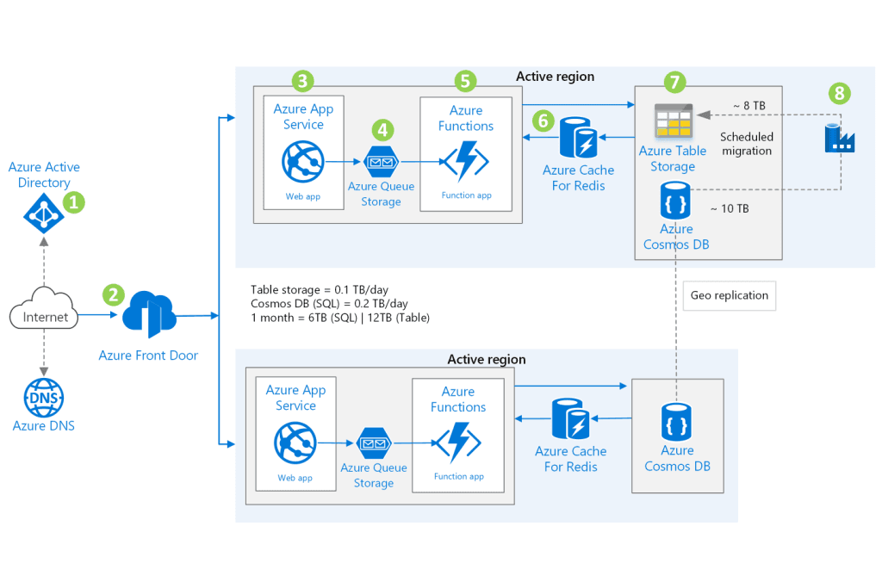
Task: Click the Function app lightning icon in lower region
Action: click(x=458, y=443)
